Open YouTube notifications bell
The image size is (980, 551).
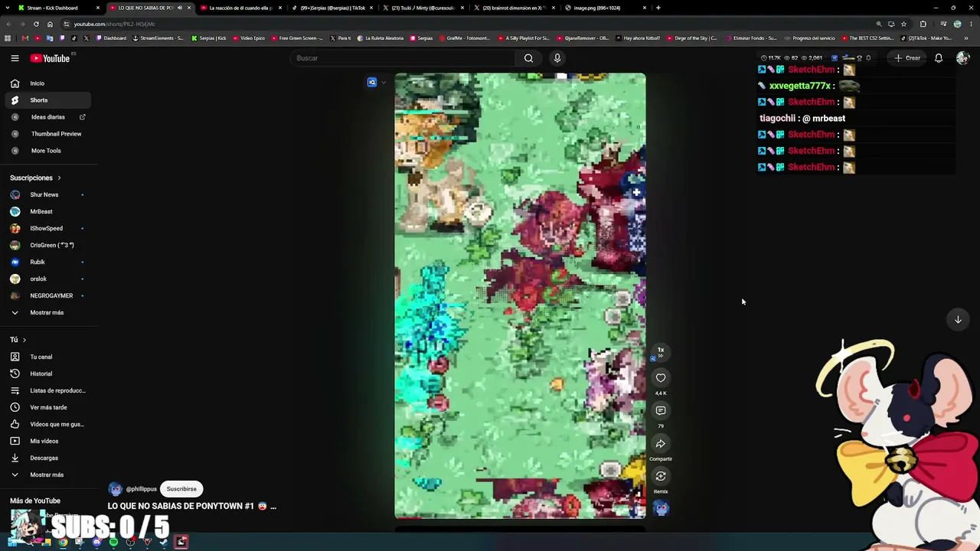[939, 58]
